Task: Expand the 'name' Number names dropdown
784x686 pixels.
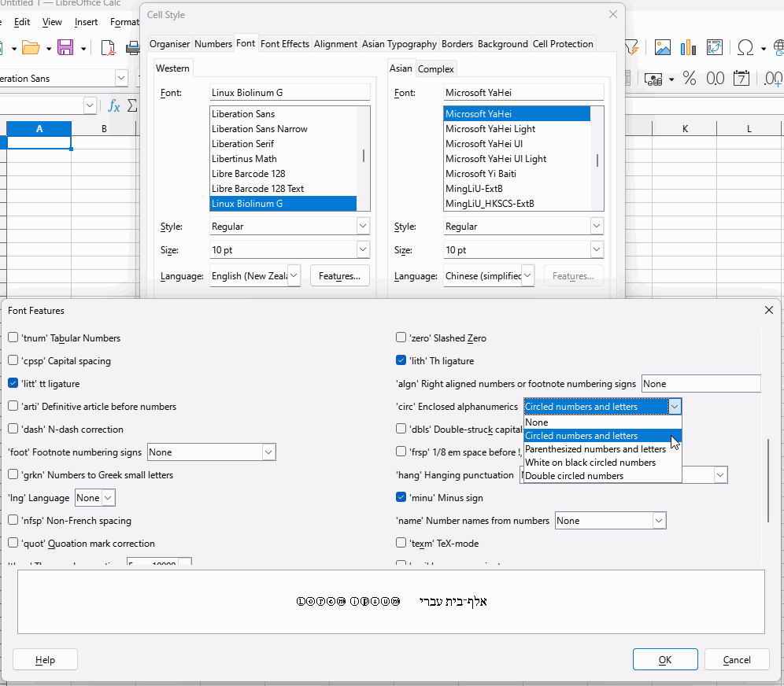Action: 659,521
